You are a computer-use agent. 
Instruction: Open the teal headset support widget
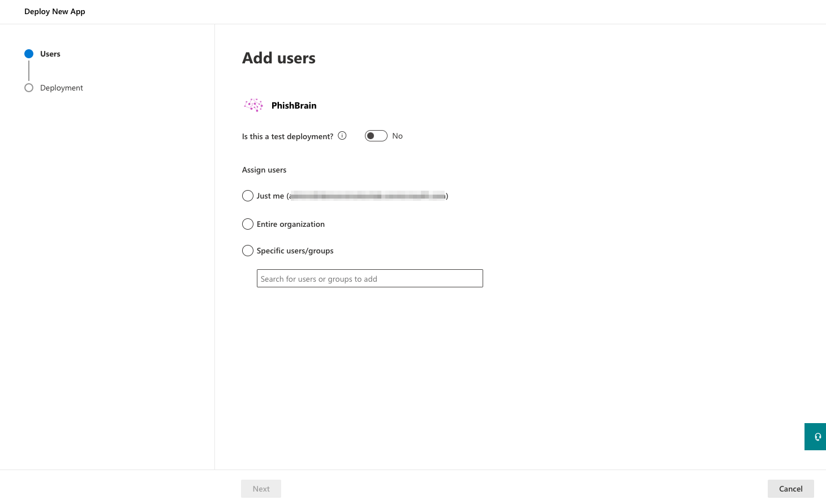pos(815,437)
